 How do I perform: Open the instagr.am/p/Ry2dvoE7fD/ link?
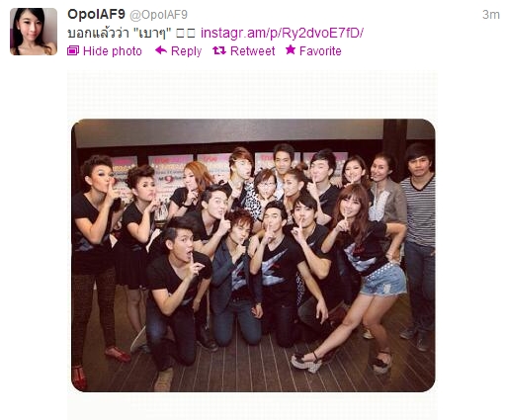[x=282, y=33]
